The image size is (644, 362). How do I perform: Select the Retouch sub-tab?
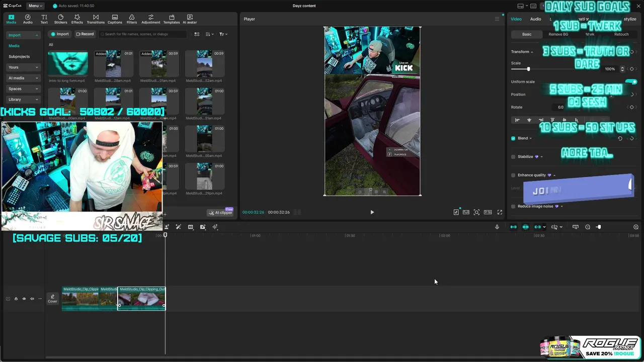coord(621,34)
